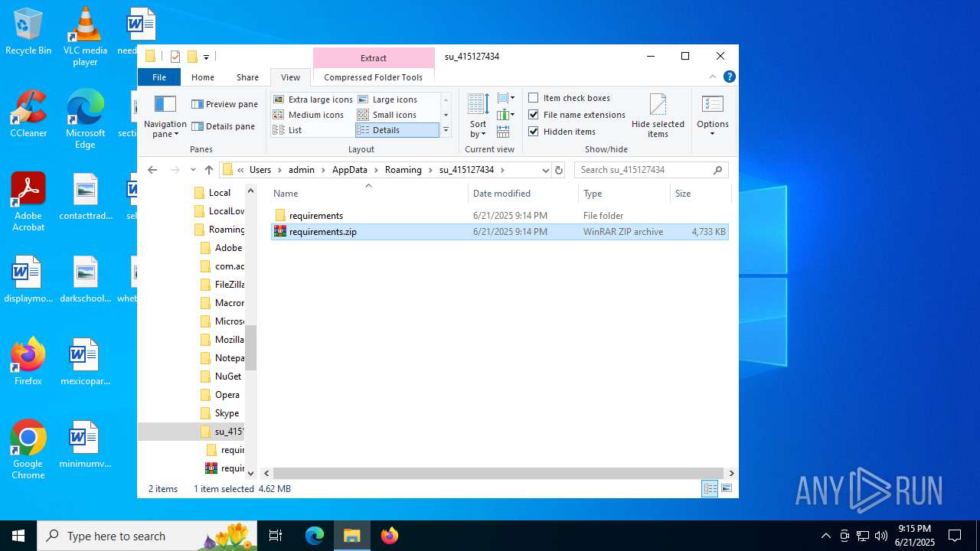The image size is (980, 551).
Task: Expand path chevron after su_415127434
Action: pos(502,170)
